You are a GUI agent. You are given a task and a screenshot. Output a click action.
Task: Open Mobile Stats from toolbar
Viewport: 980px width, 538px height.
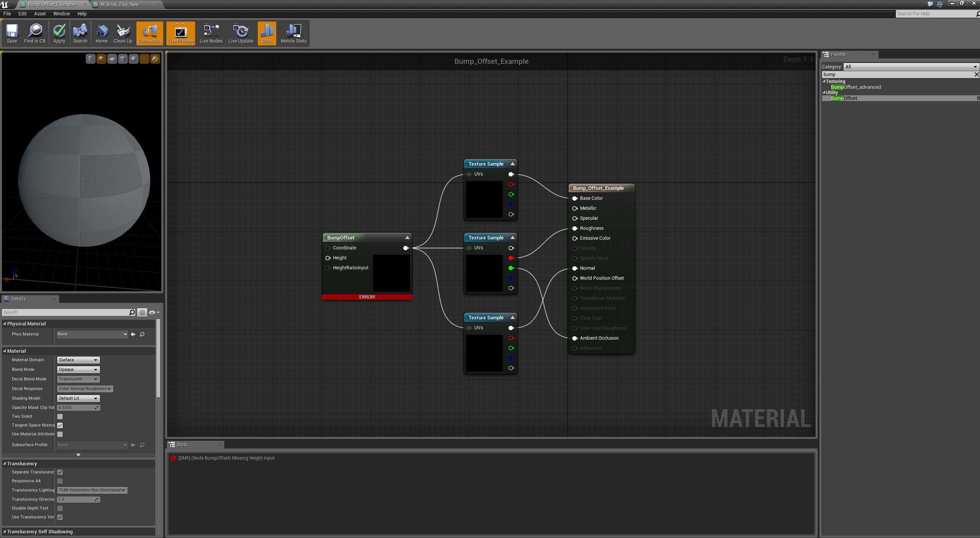pyautogui.click(x=293, y=33)
